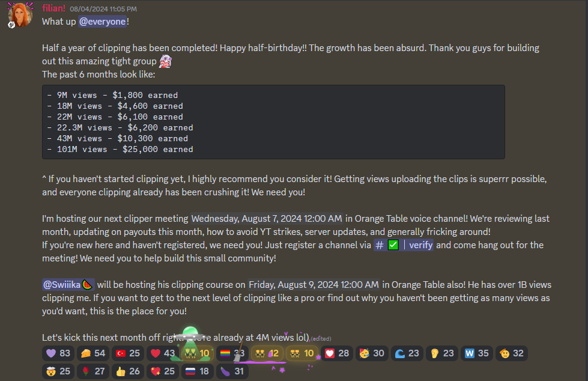
Task: Click the filian! username
Action: point(53,8)
